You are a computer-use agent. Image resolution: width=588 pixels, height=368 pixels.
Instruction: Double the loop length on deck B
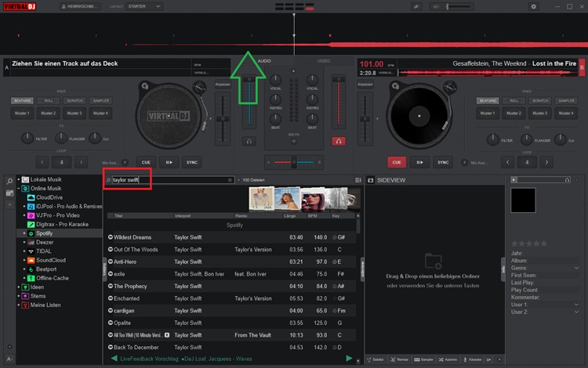point(546,163)
